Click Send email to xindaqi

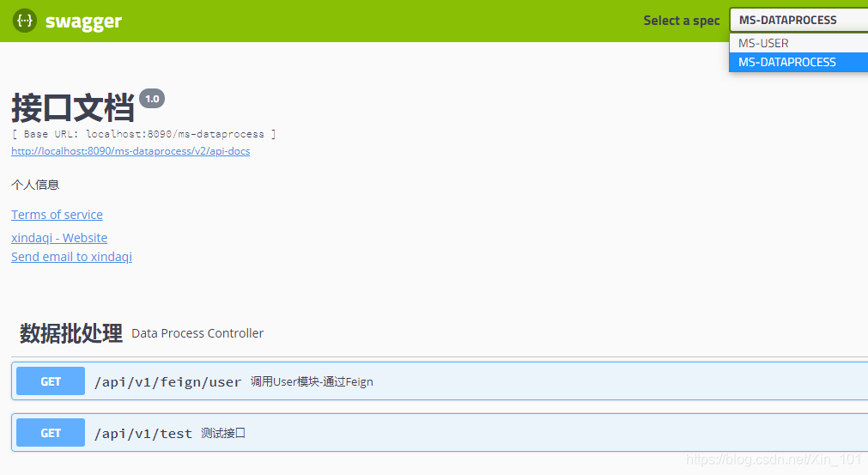71,257
